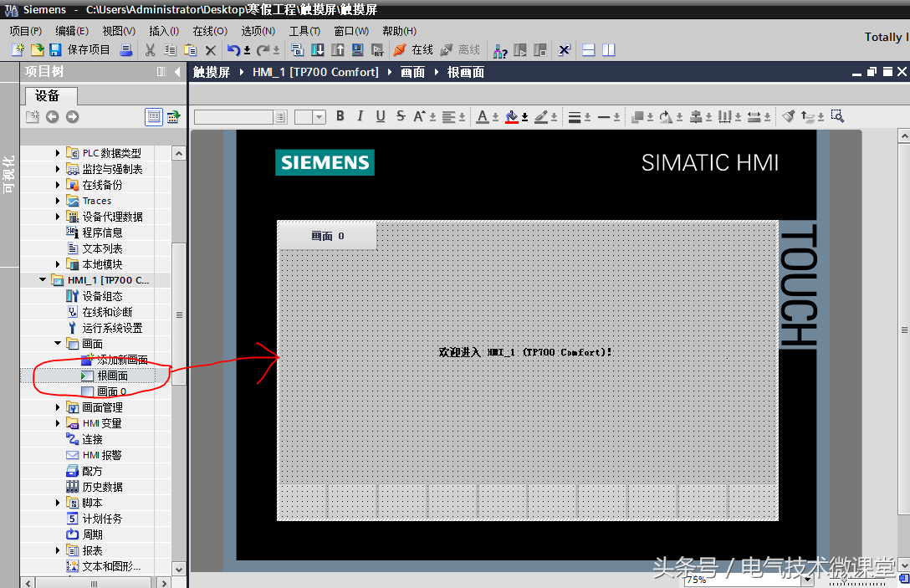Toggle details view icon in project tree
Viewport: 910px width, 588px height.
coord(153,116)
